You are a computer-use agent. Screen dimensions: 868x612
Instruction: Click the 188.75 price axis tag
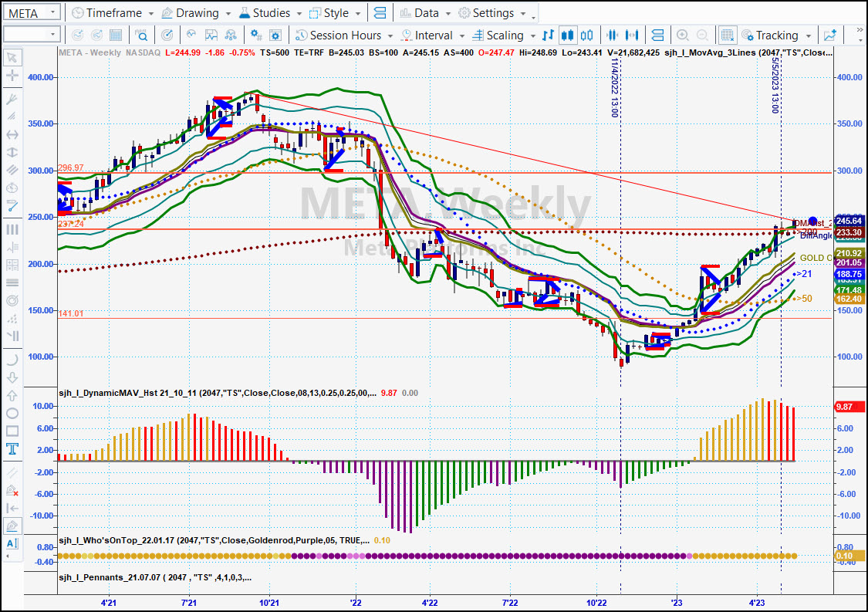click(x=849, y=274)
